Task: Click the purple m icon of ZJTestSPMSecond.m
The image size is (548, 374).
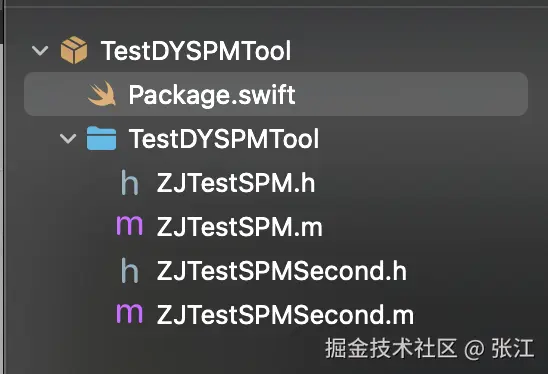Action: [x=129, y=313]
